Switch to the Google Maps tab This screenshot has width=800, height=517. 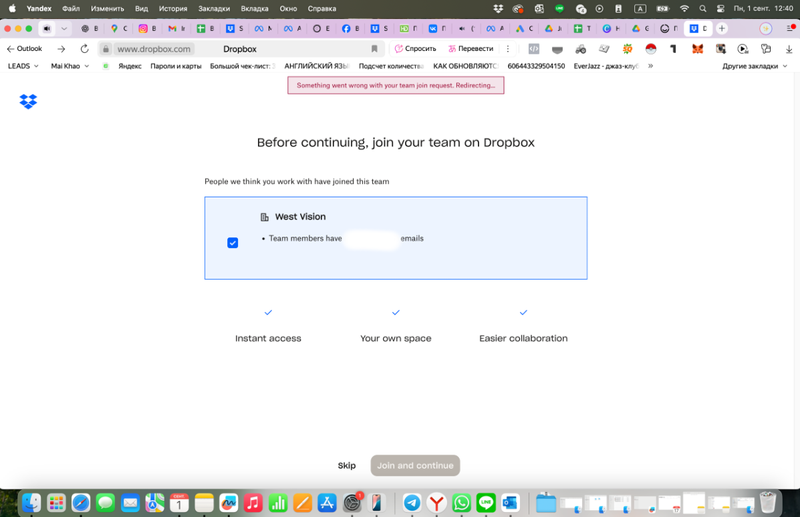(x=118, y=29)
